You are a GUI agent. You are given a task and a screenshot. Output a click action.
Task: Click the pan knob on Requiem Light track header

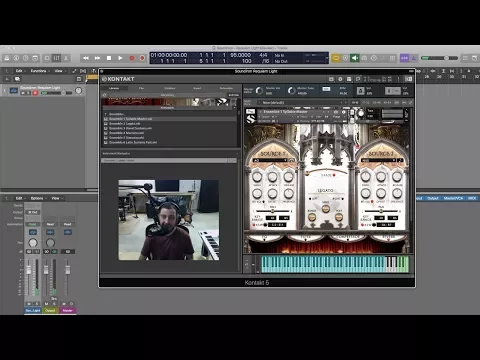78,90
